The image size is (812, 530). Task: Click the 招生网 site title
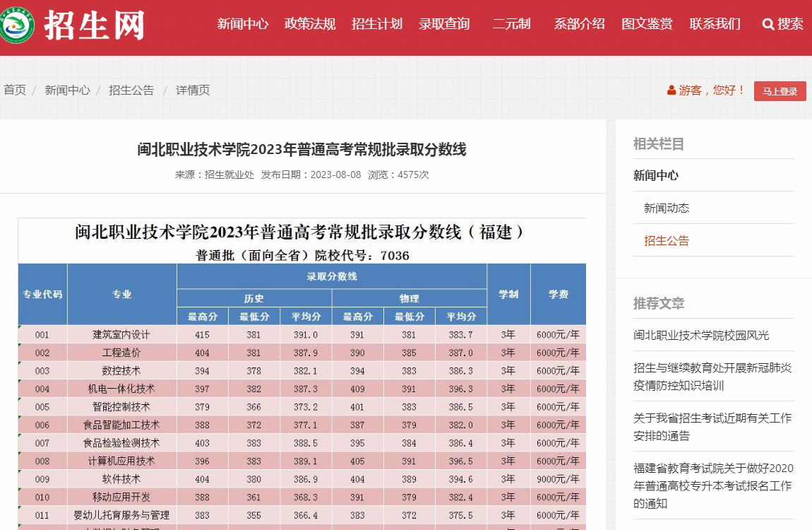[94, 25]
